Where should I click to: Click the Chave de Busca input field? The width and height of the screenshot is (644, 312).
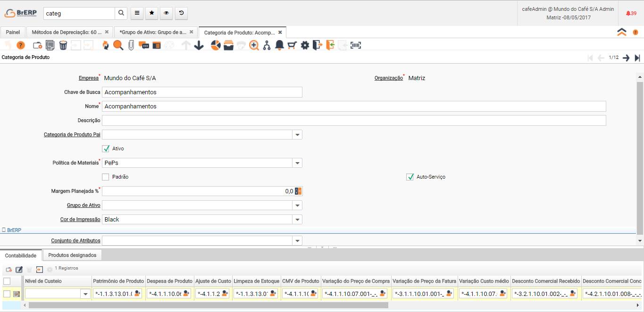click(202, 92)
